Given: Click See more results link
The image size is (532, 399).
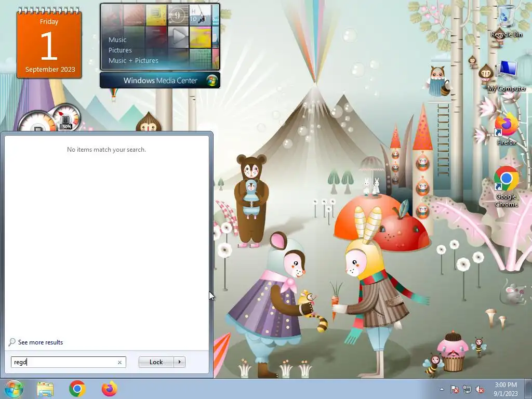Looking at the screenshot, I should 41,342.
